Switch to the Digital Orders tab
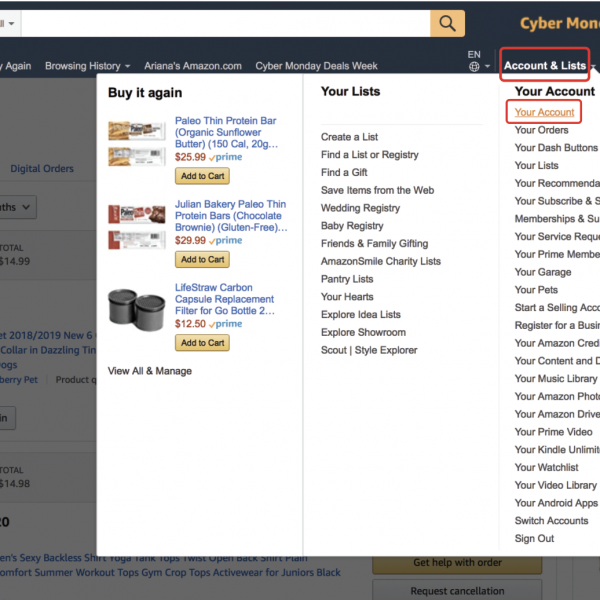The height and width of the screenshot is (600, 600). tap(42, 169)
